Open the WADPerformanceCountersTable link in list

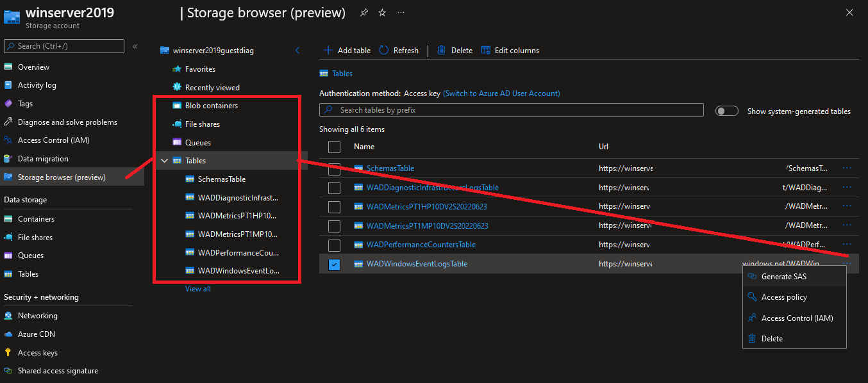421,245
